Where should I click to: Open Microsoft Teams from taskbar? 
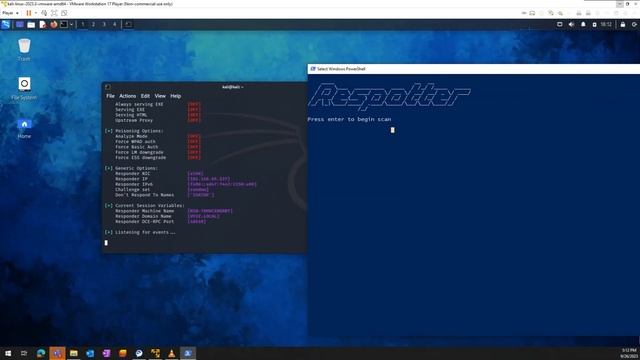pos(57,353)
